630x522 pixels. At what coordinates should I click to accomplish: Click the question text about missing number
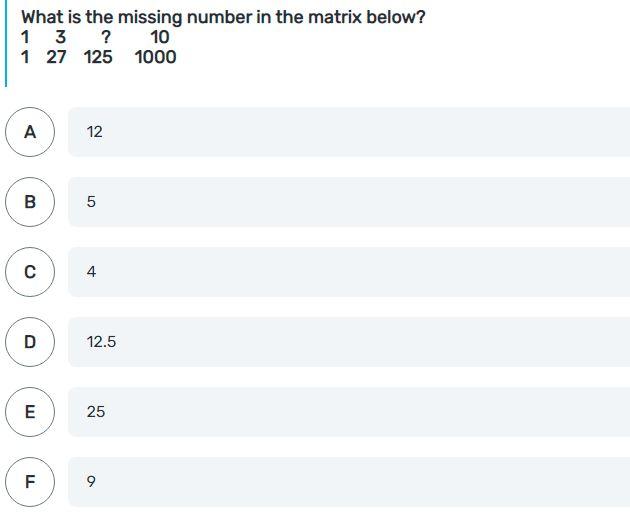[223, 17]
